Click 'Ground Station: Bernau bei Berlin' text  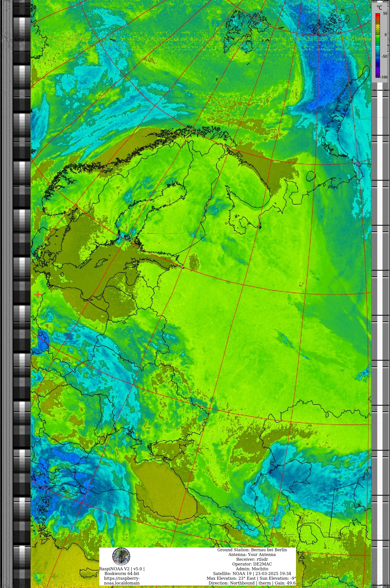(252, 550)
